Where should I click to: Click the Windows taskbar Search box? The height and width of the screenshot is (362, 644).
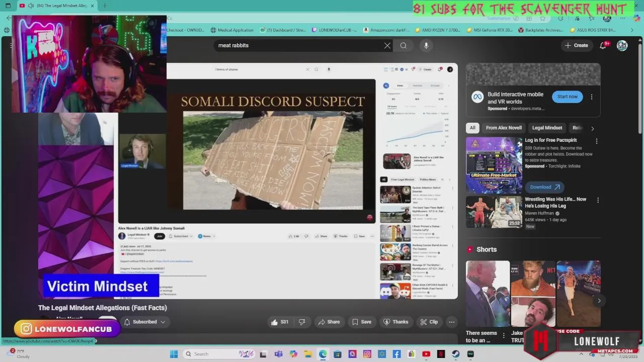[x=218, y=354]
